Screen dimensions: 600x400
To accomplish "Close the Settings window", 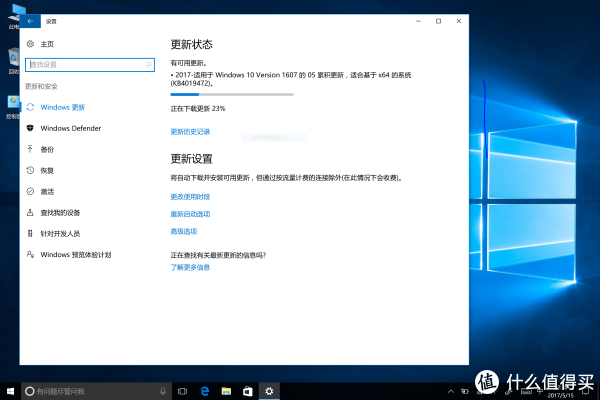I will click(x=458, y=21).
